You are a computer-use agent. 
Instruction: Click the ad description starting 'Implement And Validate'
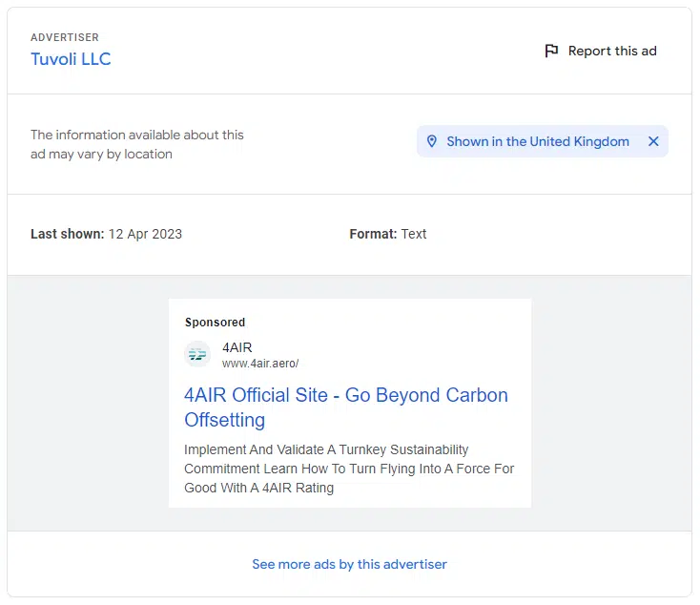pyautogui.click(x=349, y=469)
